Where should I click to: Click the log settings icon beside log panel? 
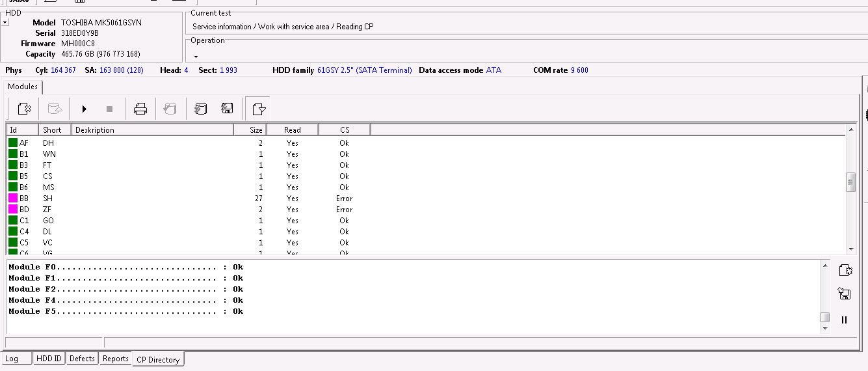coord(845,270)
